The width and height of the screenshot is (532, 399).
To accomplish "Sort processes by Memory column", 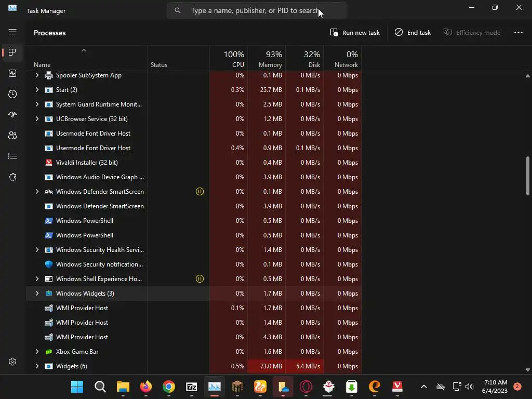I will coord(267,59).
